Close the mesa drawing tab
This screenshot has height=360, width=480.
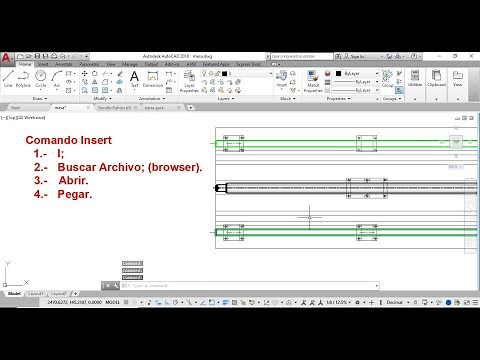[x=88, y=108]
